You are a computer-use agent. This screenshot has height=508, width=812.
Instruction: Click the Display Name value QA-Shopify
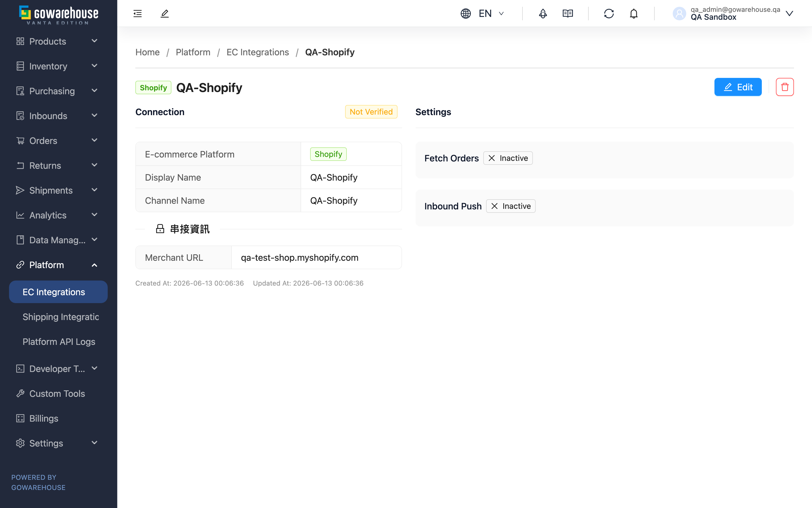tap(334, 178)
